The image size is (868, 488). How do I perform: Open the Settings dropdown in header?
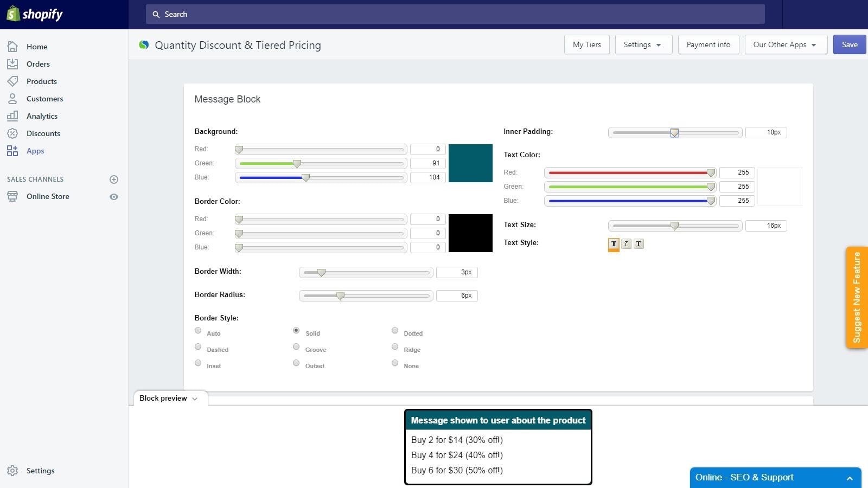click(x=643, y=44)
